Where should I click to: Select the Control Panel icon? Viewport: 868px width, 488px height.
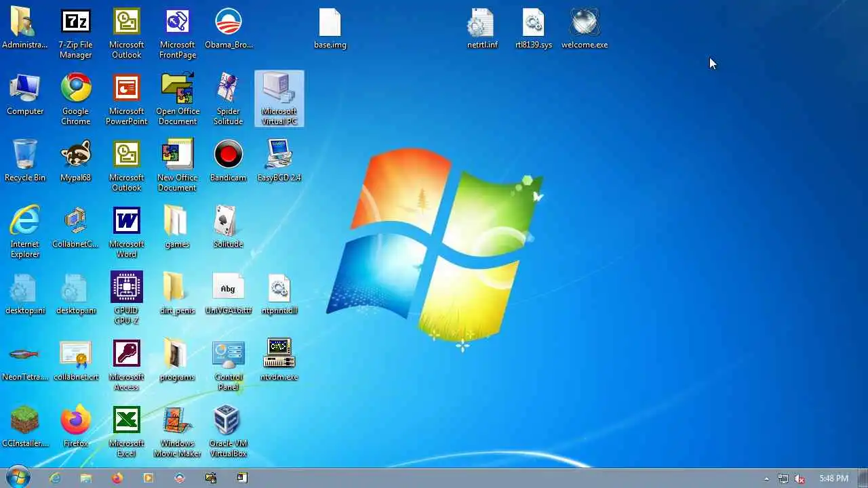click(x=229, y=365)
